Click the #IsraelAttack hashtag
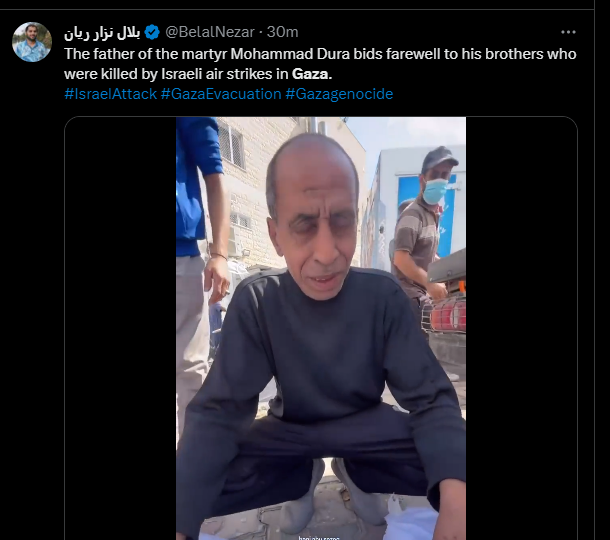Viewport: 610px width, 540px height. coord(110,94)
